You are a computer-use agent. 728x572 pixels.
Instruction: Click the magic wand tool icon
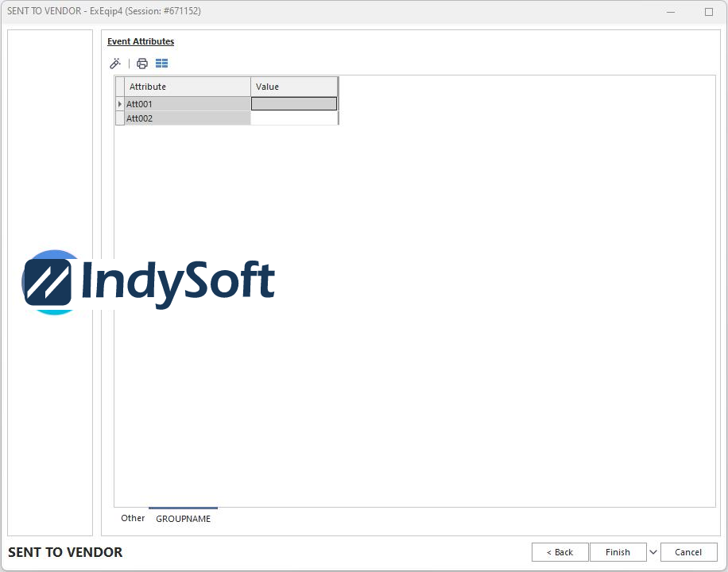115,63
